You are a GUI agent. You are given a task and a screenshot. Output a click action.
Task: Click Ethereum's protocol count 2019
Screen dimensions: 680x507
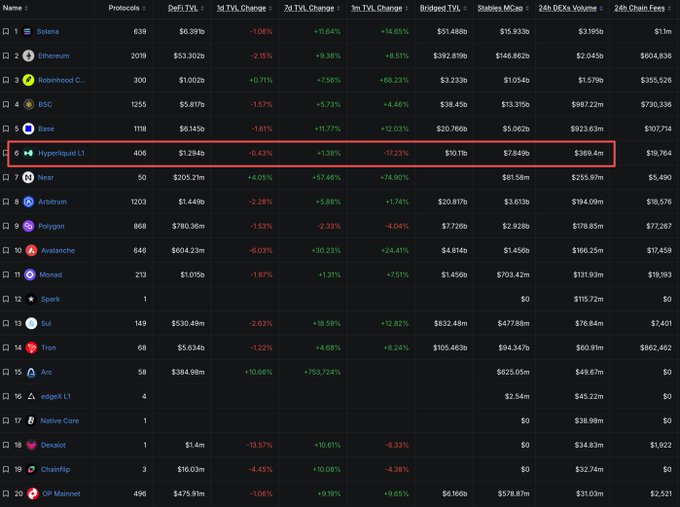pos(139,56)
